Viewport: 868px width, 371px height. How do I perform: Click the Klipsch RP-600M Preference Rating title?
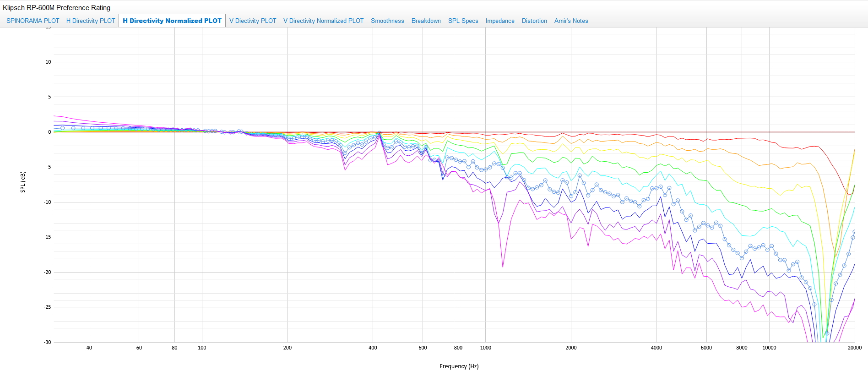click(57, 8)
